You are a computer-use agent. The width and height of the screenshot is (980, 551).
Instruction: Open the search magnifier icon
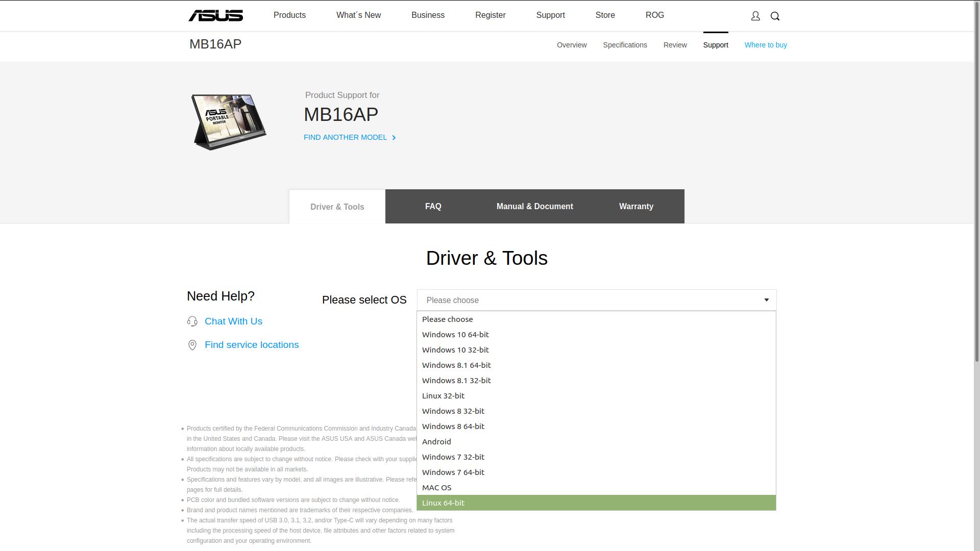click(775, 16)
